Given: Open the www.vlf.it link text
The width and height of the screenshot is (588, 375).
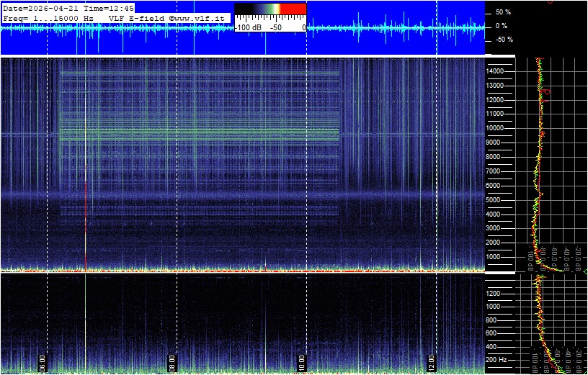Looking at the screenshot, I should click(x=198, y=18).
